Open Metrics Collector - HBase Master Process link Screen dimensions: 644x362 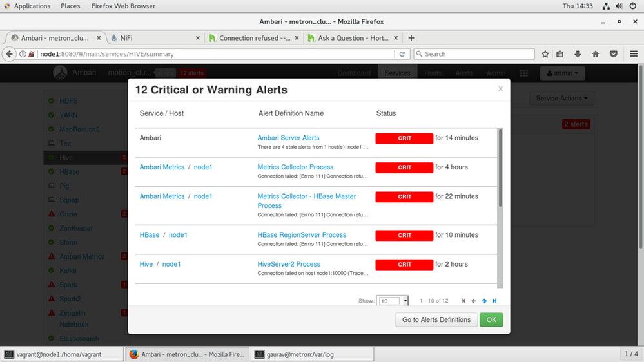click(306, 201)
